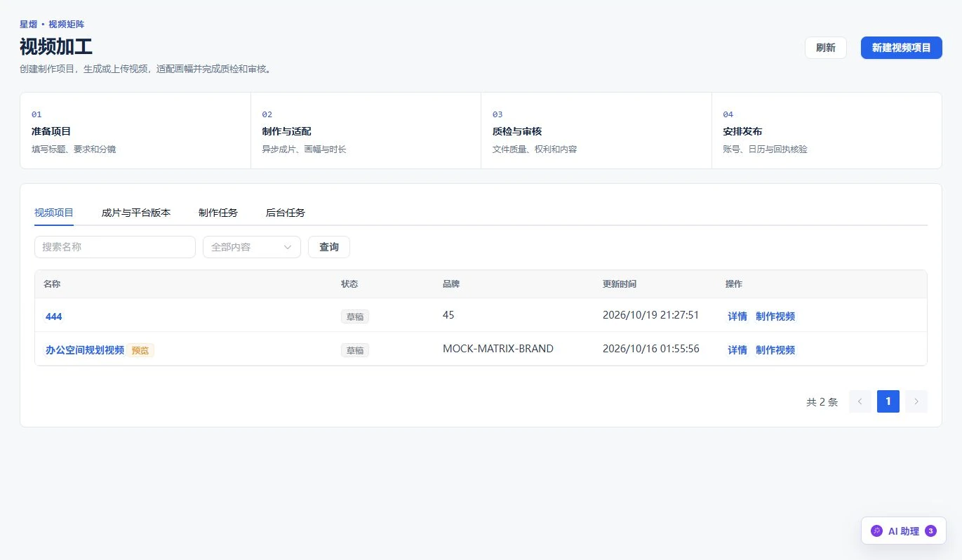Open the AI 助理 assistant button
The image size is (962, 560).
[903, 531]
